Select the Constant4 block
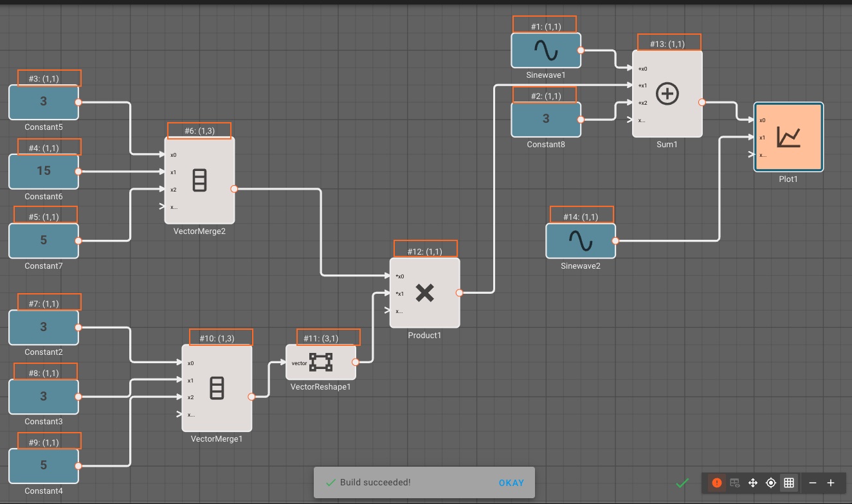Image resolution: width=852 pixels, height=504 pixels. (43, 465)
